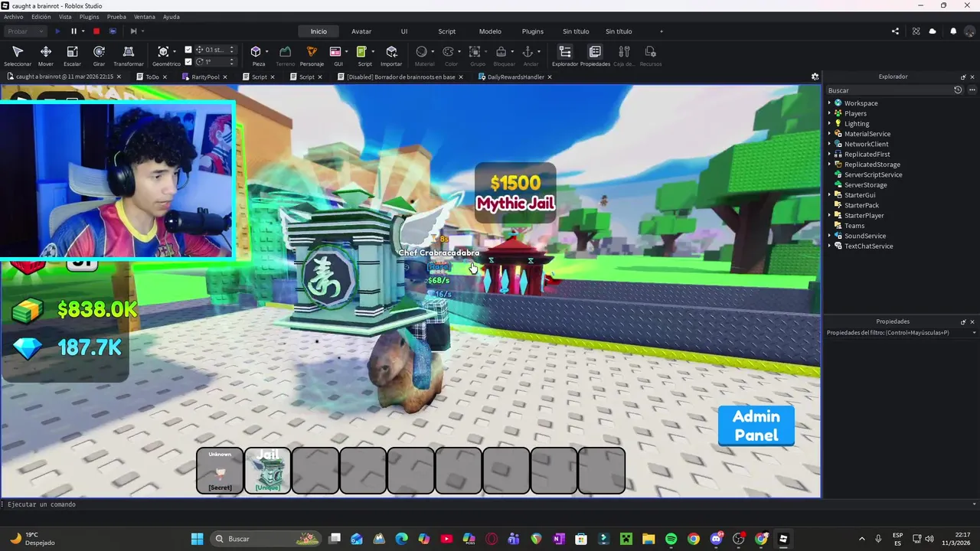Open the Recursos panel
This screenshot has width=980, height=551.
[x=650, y=55]
